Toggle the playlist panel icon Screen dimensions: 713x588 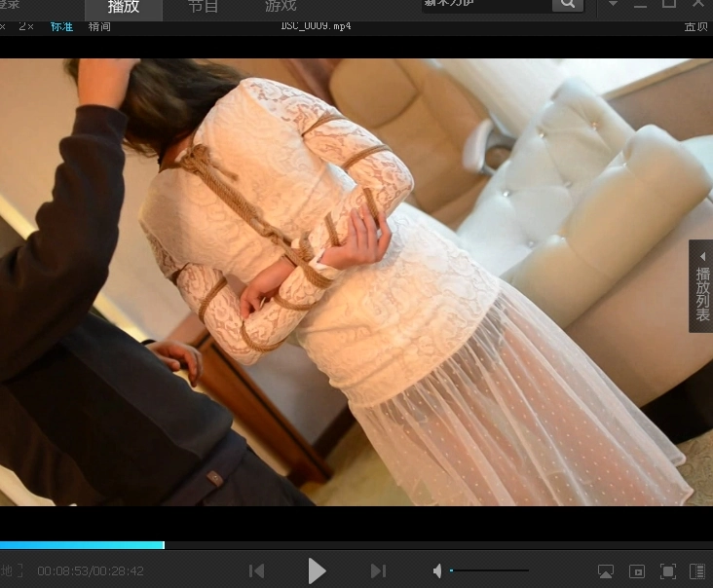pyautogui.click(x=697, y=571)
